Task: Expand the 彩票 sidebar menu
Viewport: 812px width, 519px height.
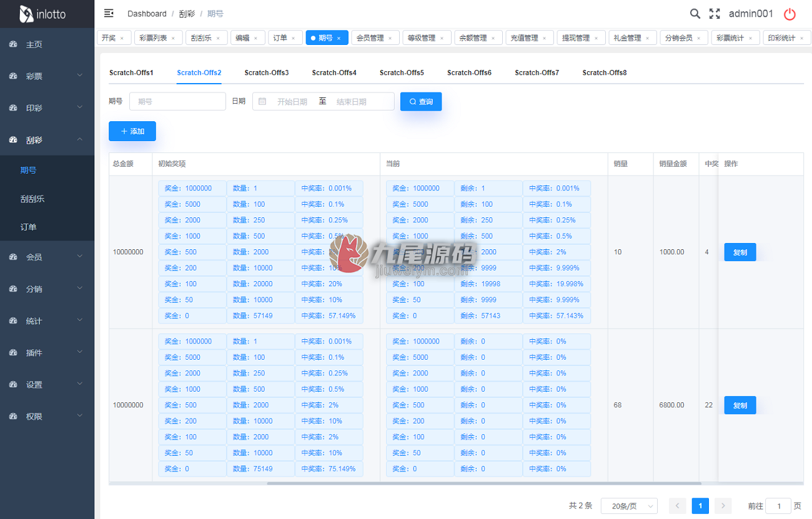Action: click(47, 76)
